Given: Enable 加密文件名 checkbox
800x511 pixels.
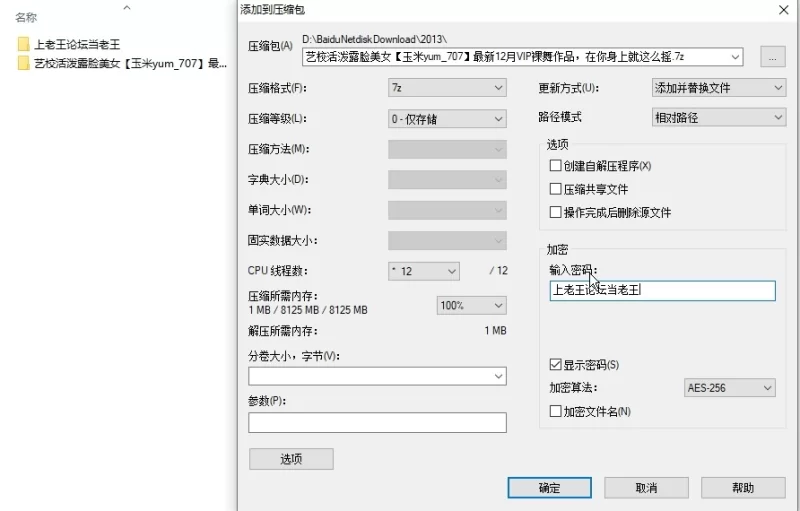Looking at the screenshot, I should (556, 411).
